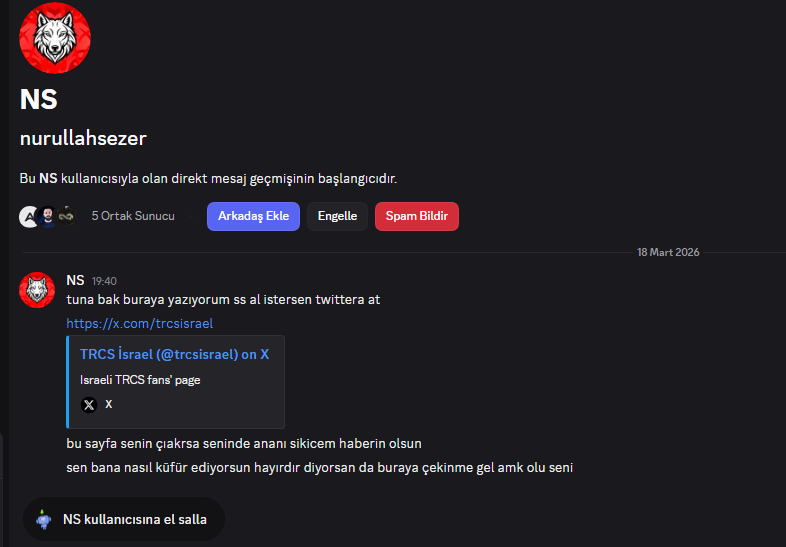Screen dimensions: 786x547
Task: Select message starting 'sen bana nasıl küfür'
Action: coord(319,467)
